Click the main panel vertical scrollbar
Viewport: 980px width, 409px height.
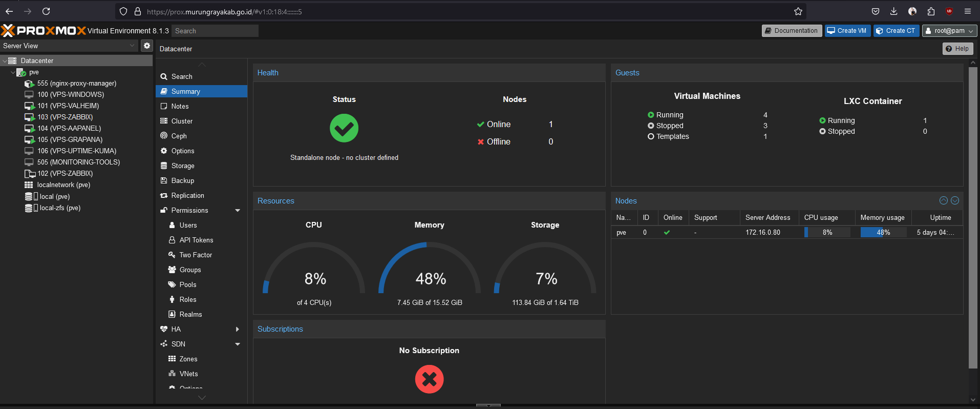coord(973,218)
